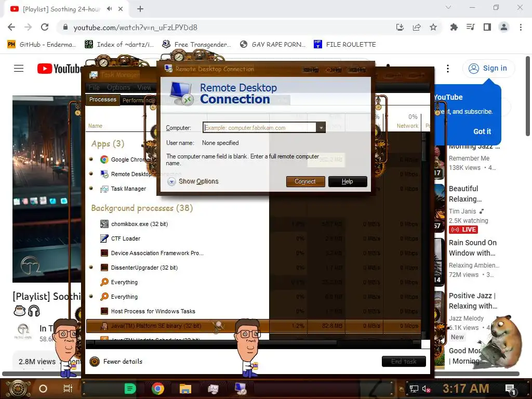Open Task Manager Options menu

coord(118,87)
